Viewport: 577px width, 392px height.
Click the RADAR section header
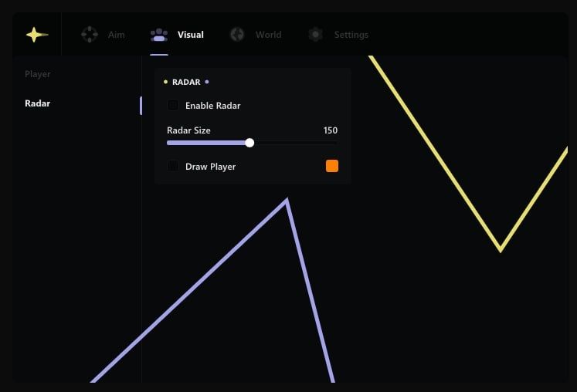[x=186, y=82]
